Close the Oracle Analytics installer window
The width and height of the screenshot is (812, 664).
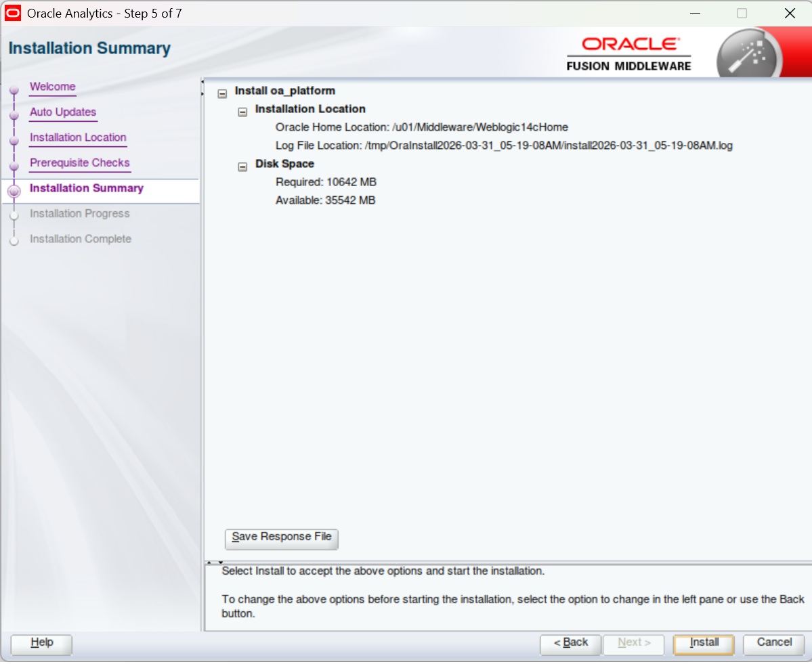789,13
